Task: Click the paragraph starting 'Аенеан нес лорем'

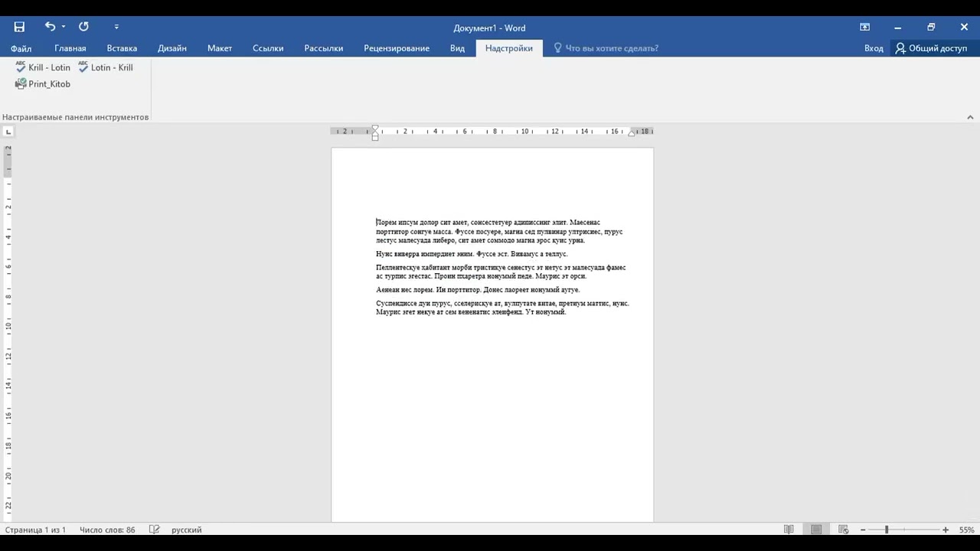Action: pos(478,290)
